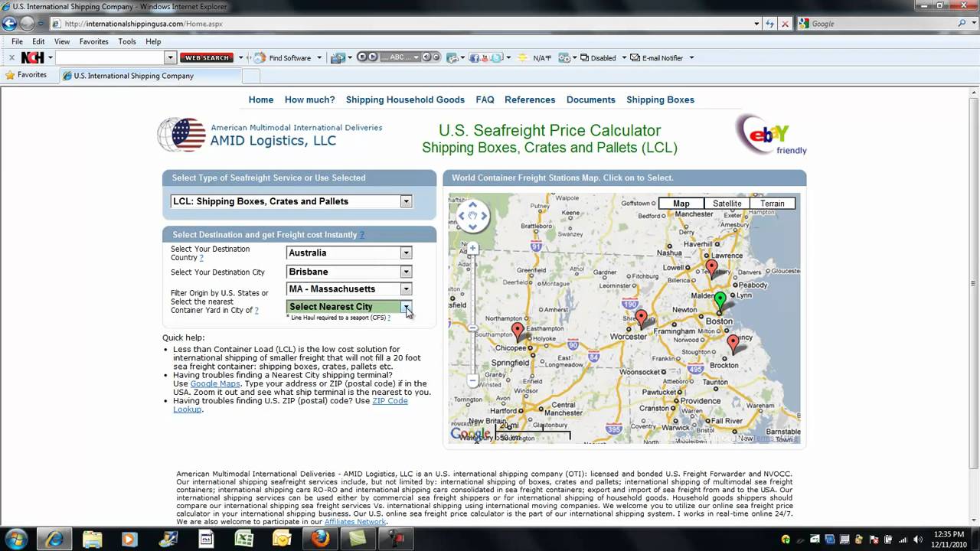Click the AMID Logistics flag globe logo
Viewport: 980px width, 551px height.
tap(181, 135)
